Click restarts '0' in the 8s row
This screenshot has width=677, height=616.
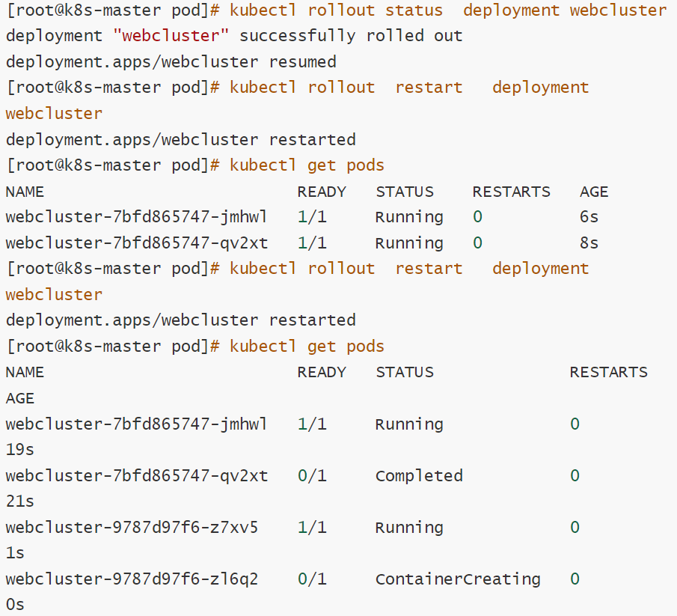coord(477,243)
